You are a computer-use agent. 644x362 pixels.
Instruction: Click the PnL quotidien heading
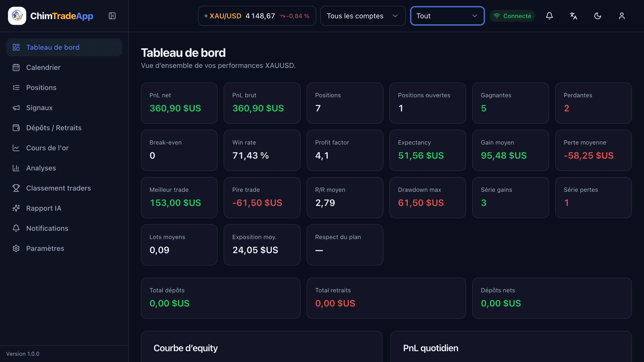(431, 348)
